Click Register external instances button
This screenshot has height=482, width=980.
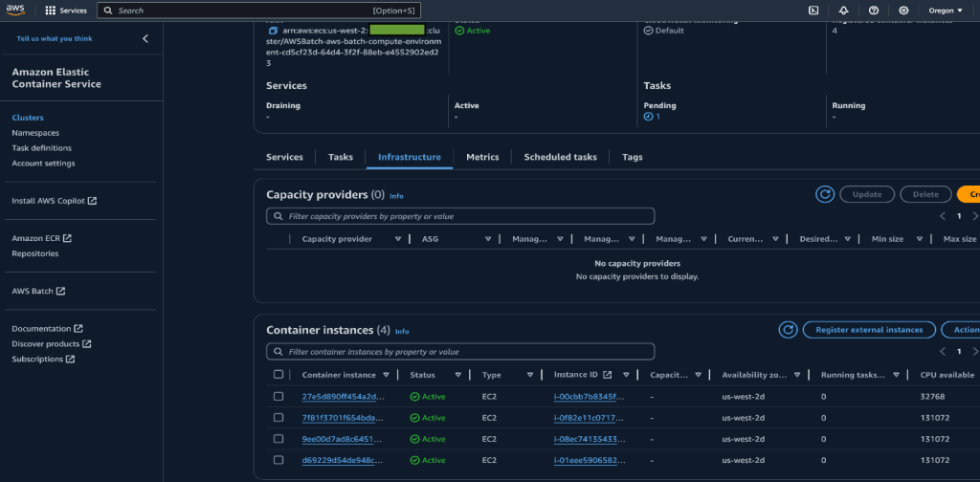(x=869, y=330)
